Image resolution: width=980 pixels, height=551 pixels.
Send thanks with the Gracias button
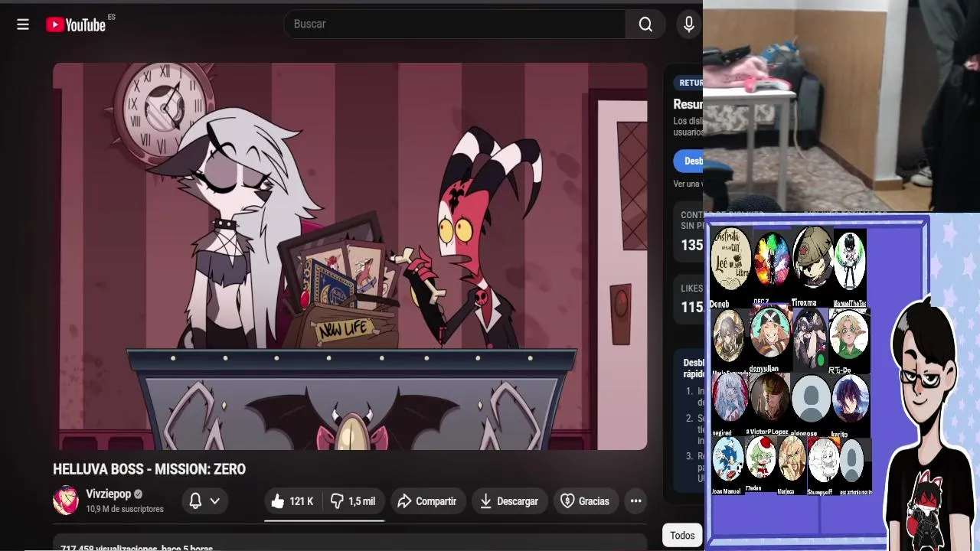[586, 501]
